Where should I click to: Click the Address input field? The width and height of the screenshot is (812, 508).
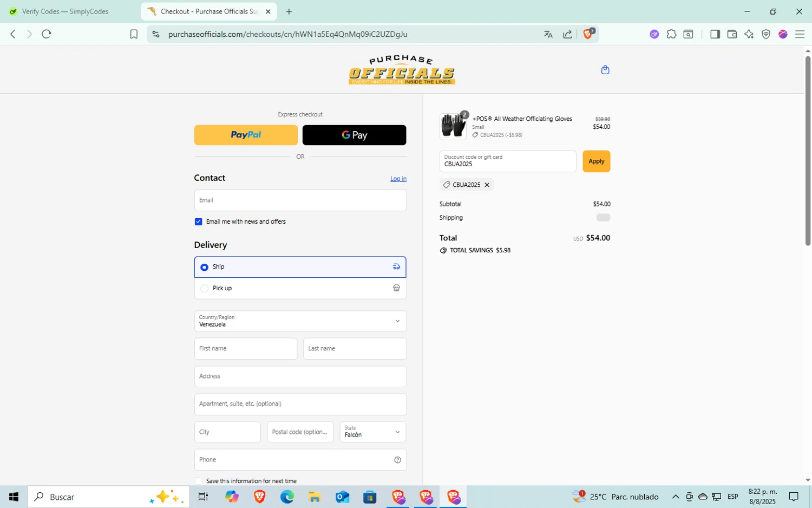pyautogui.click(x=300, y=376)
